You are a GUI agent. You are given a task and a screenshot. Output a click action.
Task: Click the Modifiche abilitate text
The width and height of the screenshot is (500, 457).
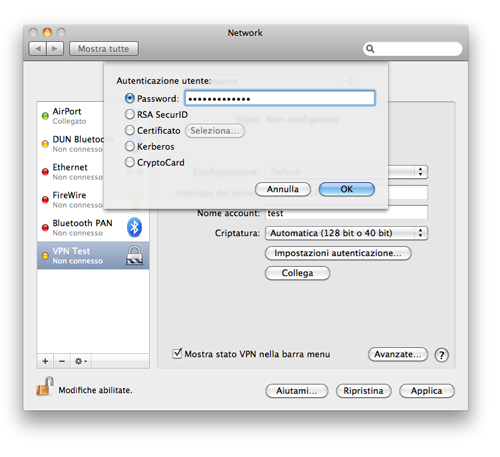click(95, 390)
